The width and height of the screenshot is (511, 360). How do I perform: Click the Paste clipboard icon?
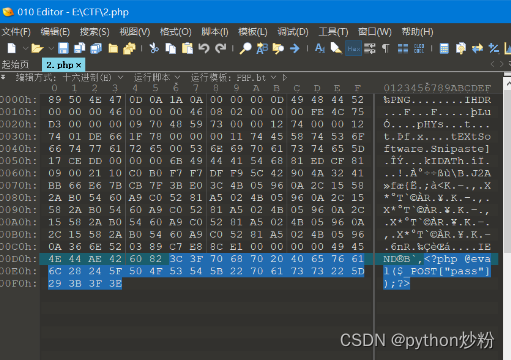click(187, 49)
